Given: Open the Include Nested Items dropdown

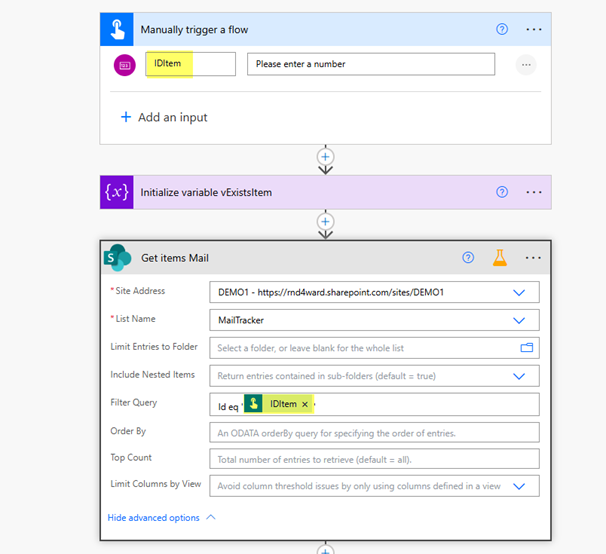Looking at the screenshot, I should pos(518,376).
